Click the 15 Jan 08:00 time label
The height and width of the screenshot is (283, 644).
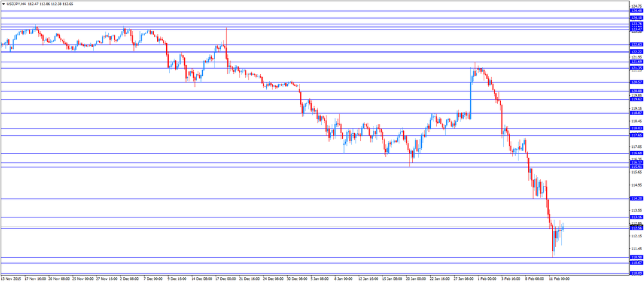pyautogui.click(x=392, y=279)
